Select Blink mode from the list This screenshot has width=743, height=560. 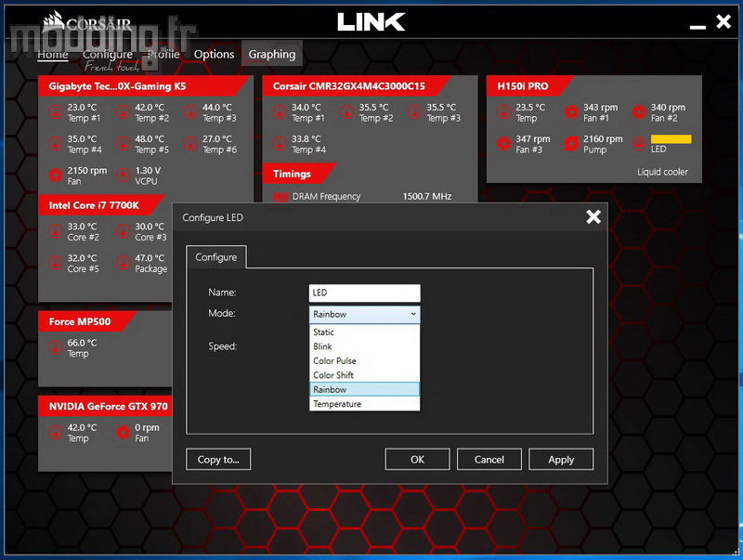coord(364,346)
